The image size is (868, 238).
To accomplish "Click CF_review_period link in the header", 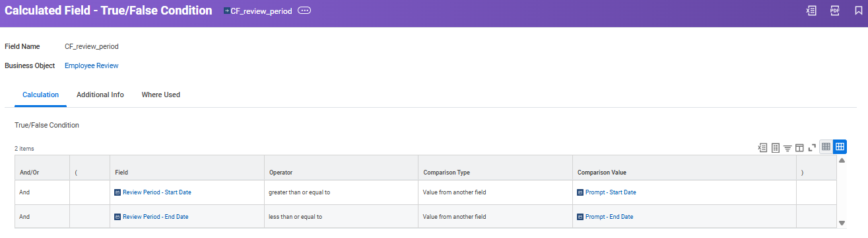I will click(261, 11).
